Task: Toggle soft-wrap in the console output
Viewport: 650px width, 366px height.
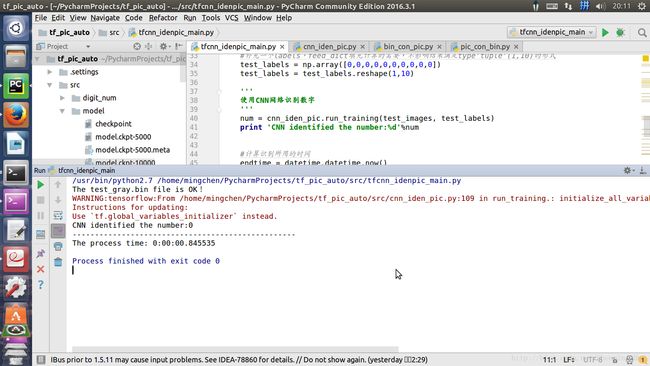Action: click(58, 216)
